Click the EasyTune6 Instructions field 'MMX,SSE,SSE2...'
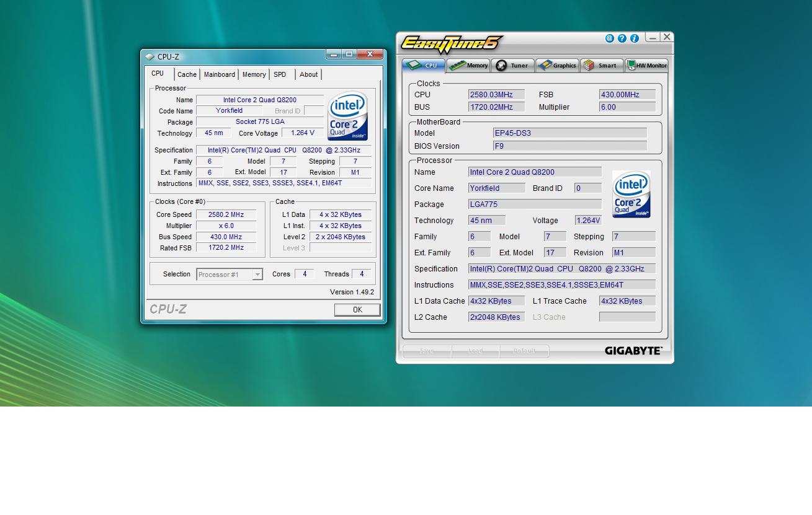 (x=562, y=285)
